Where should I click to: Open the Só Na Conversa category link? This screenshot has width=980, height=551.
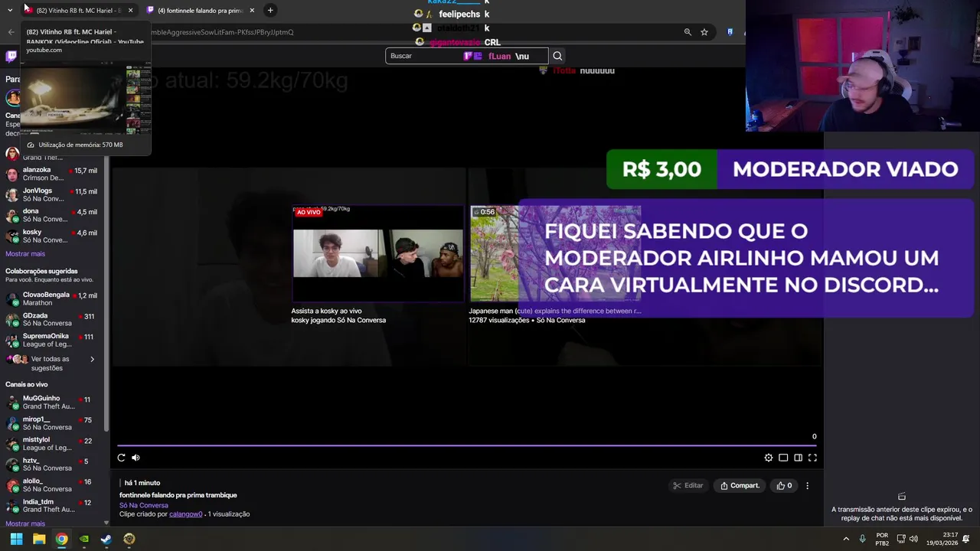143,505
